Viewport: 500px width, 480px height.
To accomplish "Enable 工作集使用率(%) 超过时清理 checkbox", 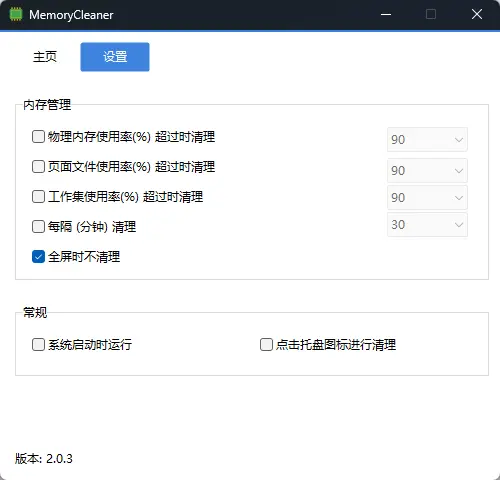I will click(x=38, y=196).
